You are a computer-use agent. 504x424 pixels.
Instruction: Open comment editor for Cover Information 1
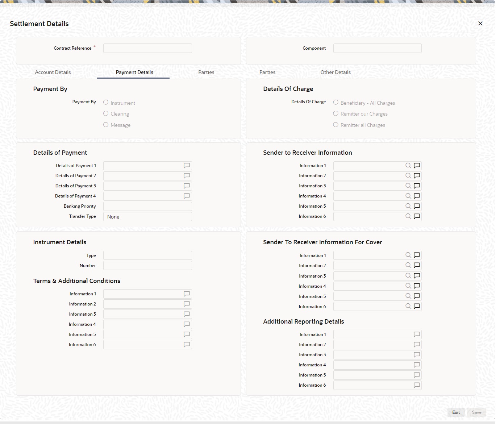417,255
